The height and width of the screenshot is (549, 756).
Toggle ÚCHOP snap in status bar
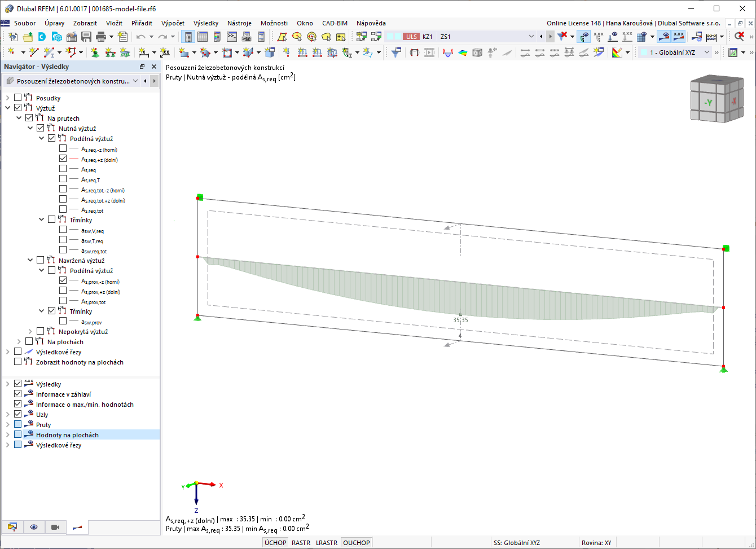click(276, 543)
